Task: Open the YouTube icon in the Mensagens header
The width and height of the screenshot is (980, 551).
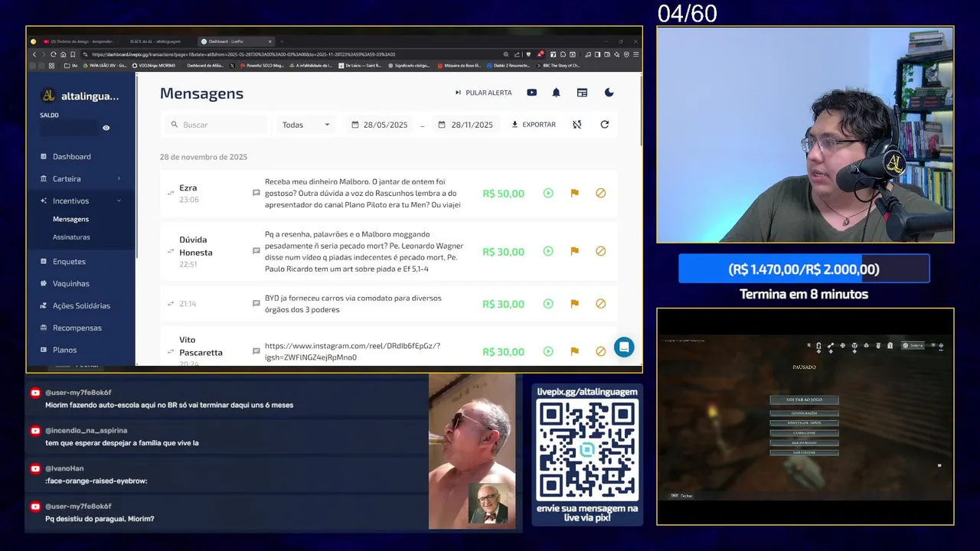Action: [531, 93]
